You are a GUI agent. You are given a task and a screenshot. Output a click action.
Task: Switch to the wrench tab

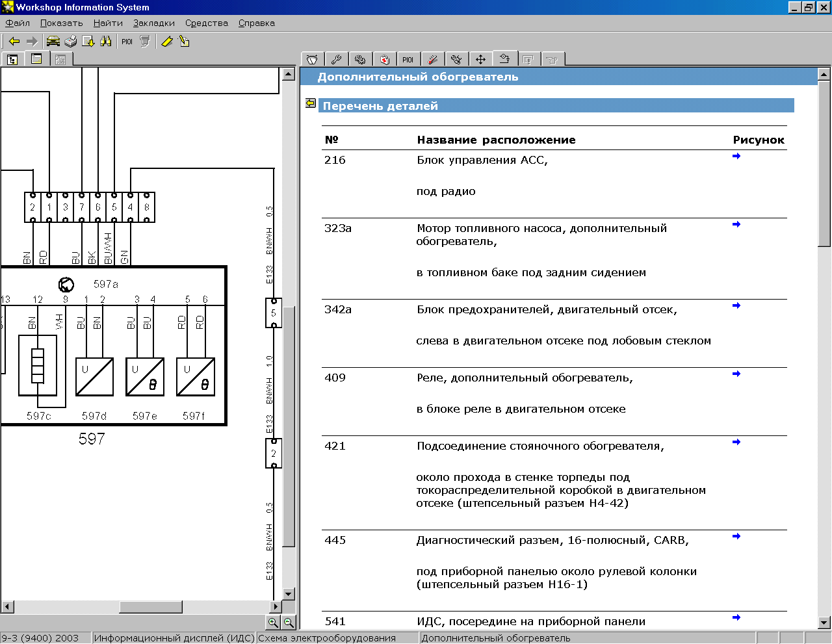336,60
